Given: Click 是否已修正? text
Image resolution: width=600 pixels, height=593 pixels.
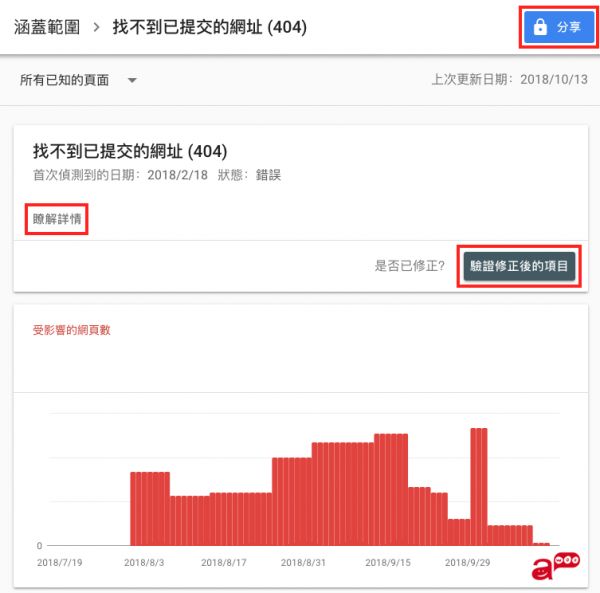Looking at the screenshot, I should [409, 266].
